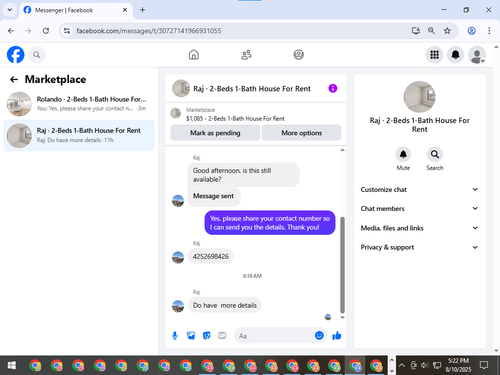Open the taskbar clock showing 5:22 PM
This screenshot has width=500, height=375.
(x=458, y=365)
